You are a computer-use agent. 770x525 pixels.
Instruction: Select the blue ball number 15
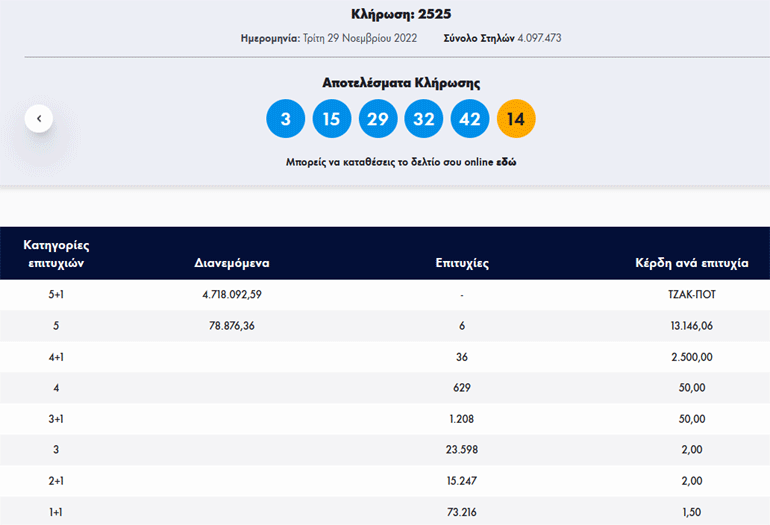[x=332, y=119]
